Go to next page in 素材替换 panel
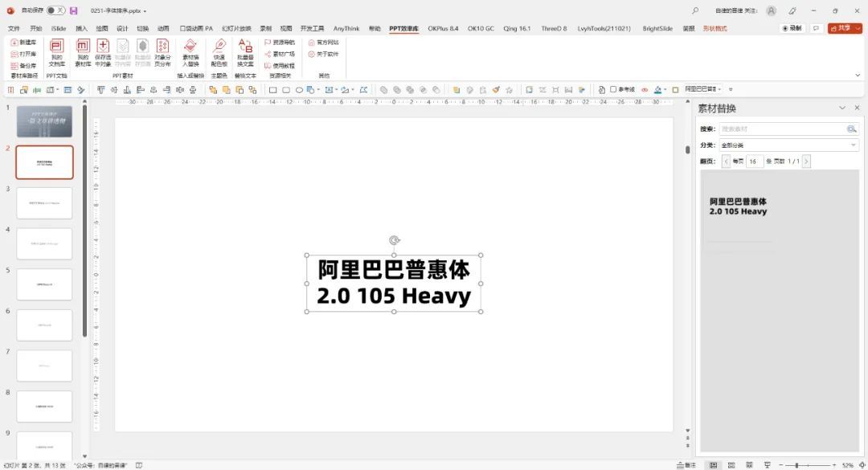Screen dimensions: 868x470 click(806, 161)
